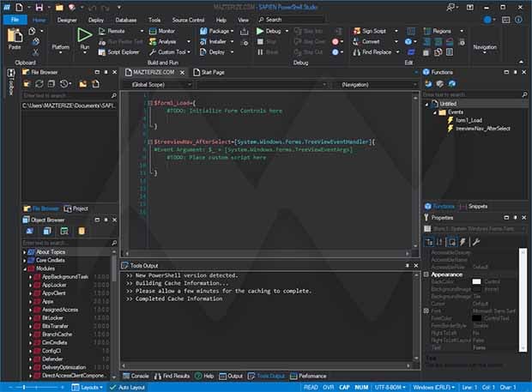Open the Find Results bottom tab
Screen dimensions: 532x392
coord(172,376)
